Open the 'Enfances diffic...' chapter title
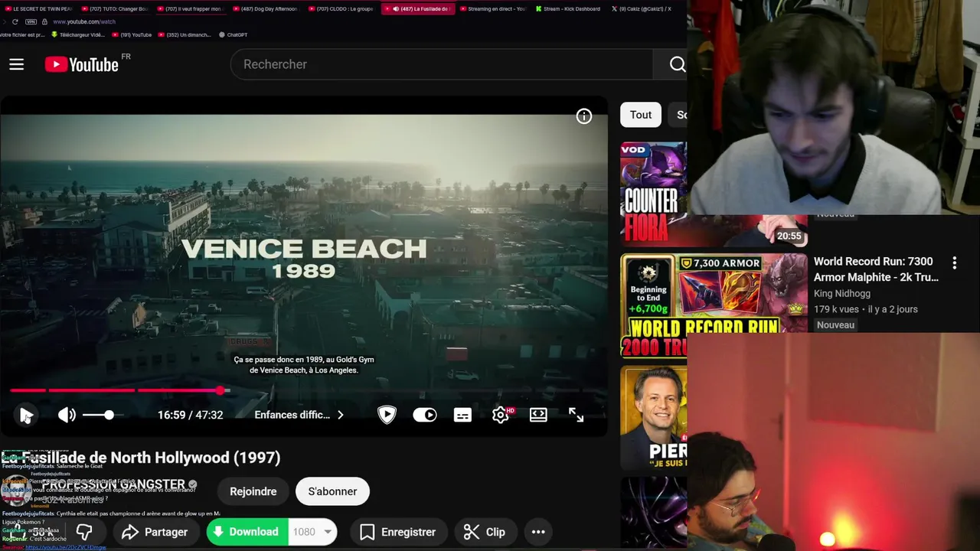The width and height of the screenshot is (980, 551). pyautogui.click(x=292, y=415)
